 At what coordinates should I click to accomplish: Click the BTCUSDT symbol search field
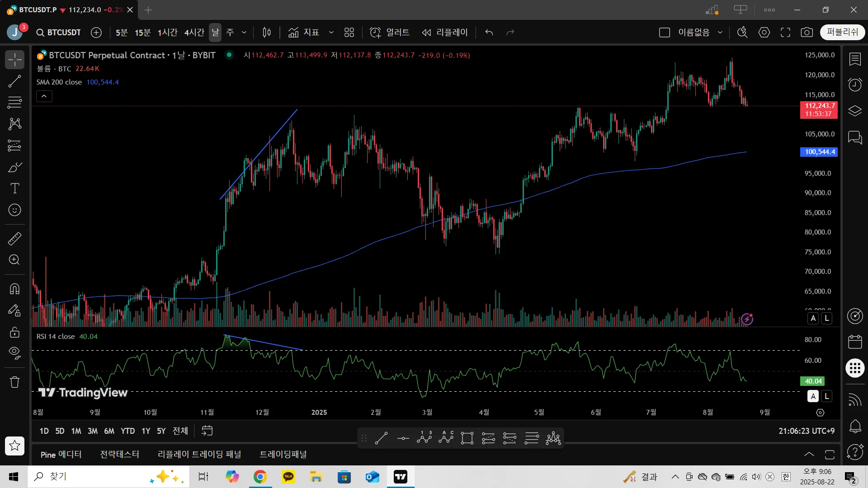point(59,33)
